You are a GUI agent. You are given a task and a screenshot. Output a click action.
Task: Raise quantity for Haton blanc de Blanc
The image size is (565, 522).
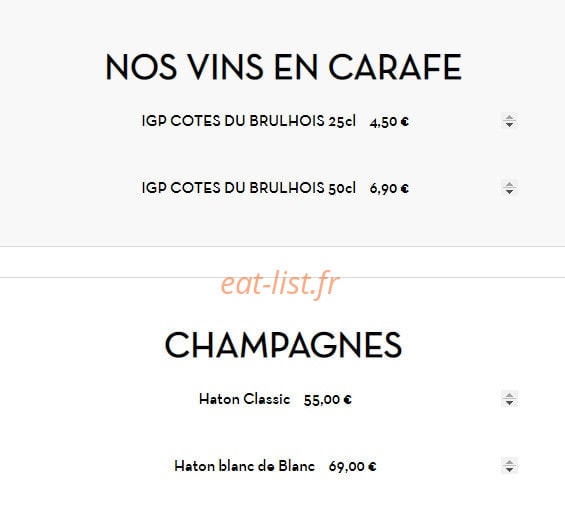point(509,463)
